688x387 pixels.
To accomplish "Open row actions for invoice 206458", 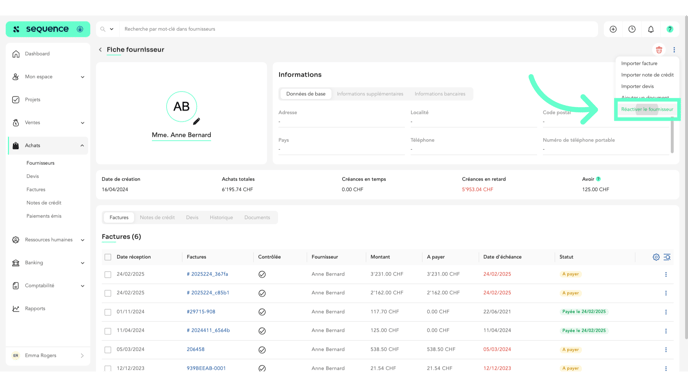I will coord(666,350).
